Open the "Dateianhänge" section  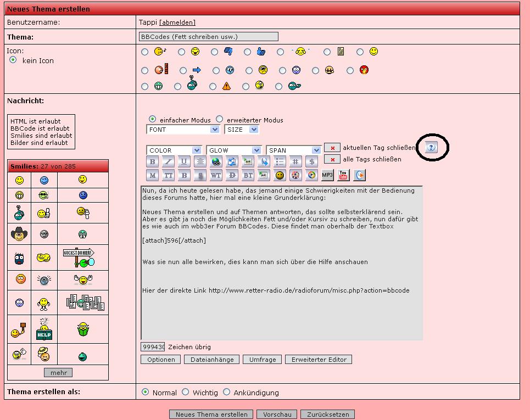click(x=211, y=360)
